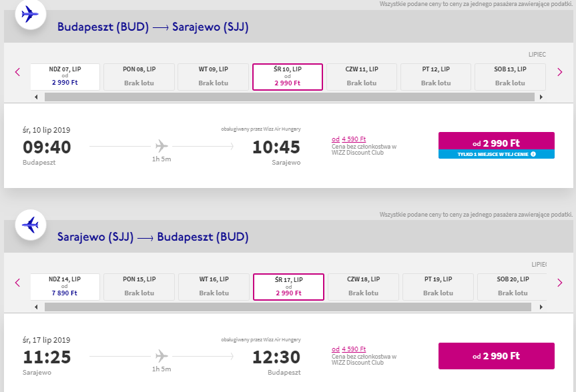
Task: Click the outbound dates horizontal scrollbar
Action: point(290,97)
